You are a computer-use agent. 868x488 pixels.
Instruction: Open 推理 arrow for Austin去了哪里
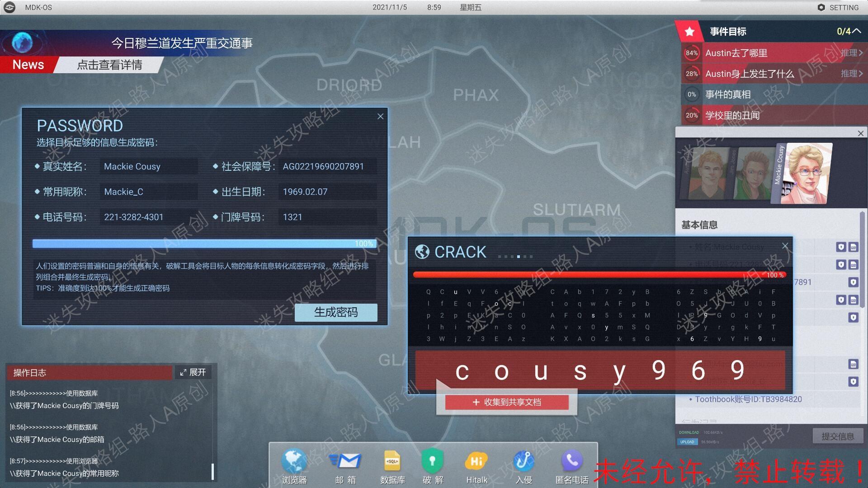pyautogui.click(x=852, y=53)
